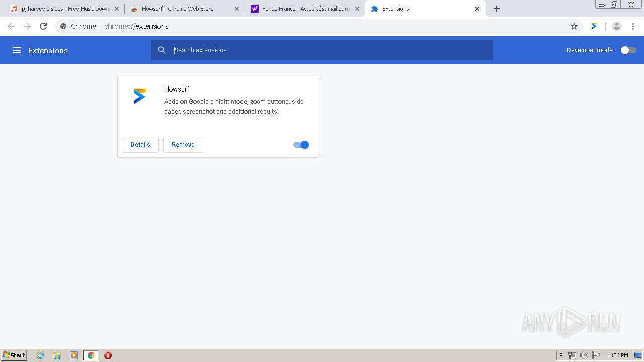Open Windows Explorer folder from the taskbar
Image resolution: width=644 pixels, height=362 pixels.
click(57, 355)
